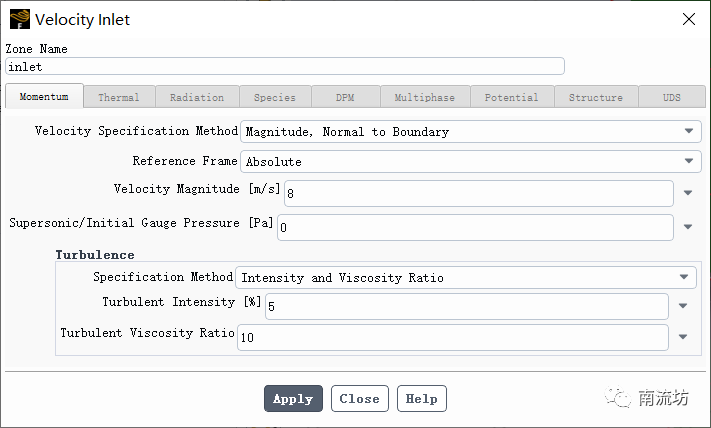Image resolution: width=711 pixels, height=428 pixels.
Task: Open the DPM tab
Action: 345,97
